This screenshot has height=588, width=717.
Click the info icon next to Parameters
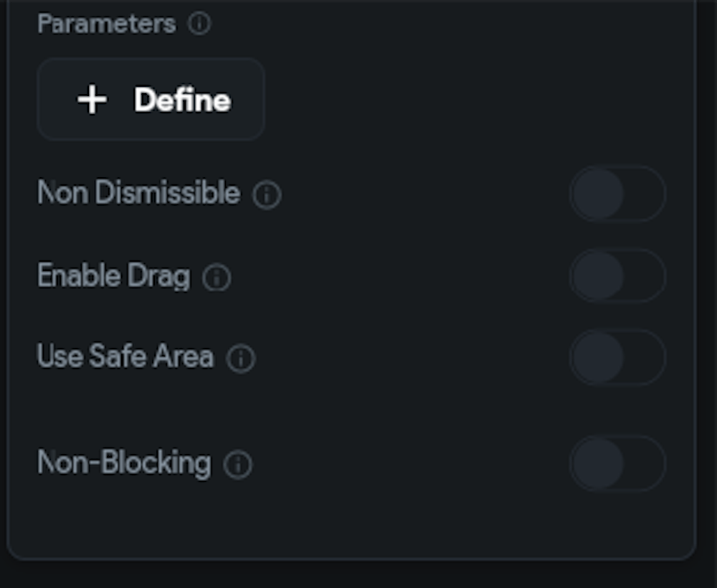coord(199,24)
